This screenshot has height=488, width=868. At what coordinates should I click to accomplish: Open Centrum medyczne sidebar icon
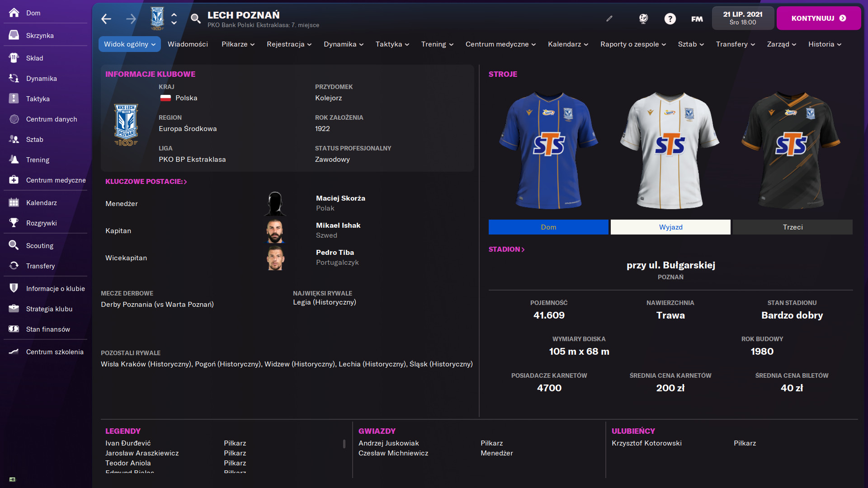(14, 180)
